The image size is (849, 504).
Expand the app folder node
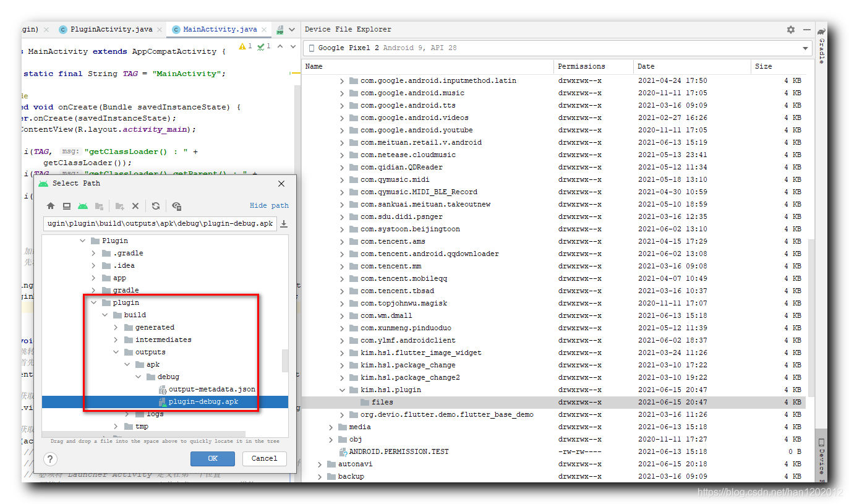[94, 278]
